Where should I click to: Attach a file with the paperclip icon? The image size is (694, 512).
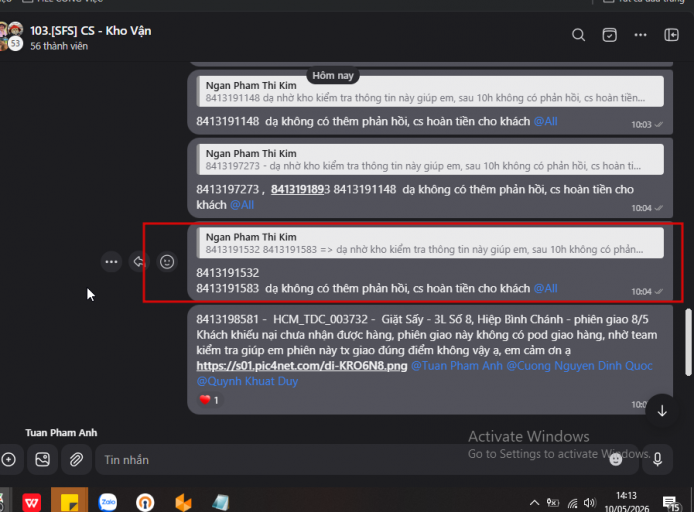76,460
